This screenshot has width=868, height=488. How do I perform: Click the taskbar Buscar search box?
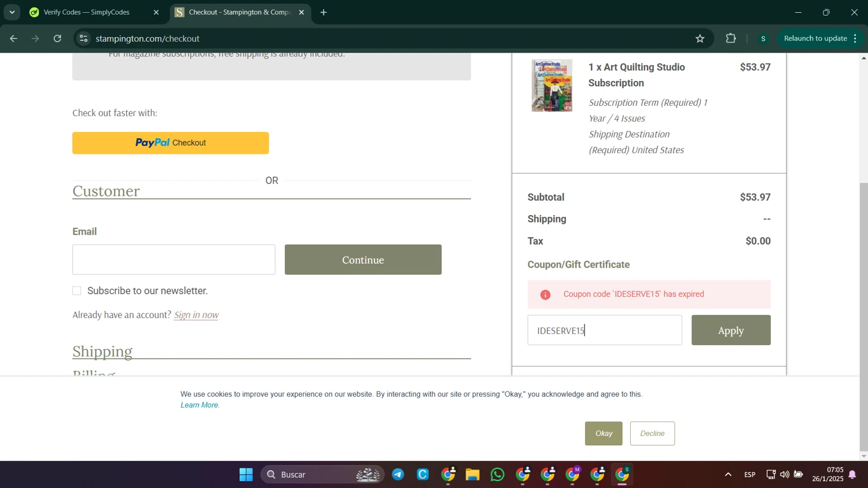click(322, 475)
